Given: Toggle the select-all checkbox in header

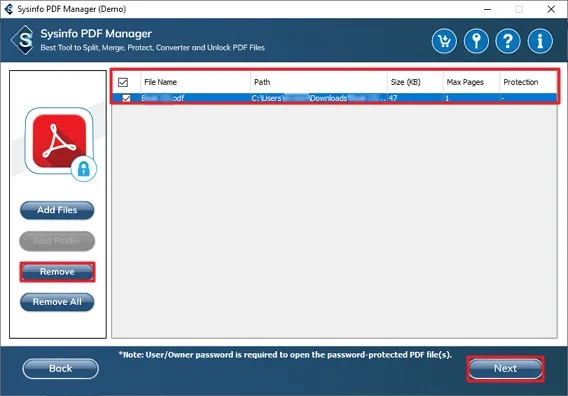Looking at the screenshot, I should pyautogui.click(x=123, y=82).
